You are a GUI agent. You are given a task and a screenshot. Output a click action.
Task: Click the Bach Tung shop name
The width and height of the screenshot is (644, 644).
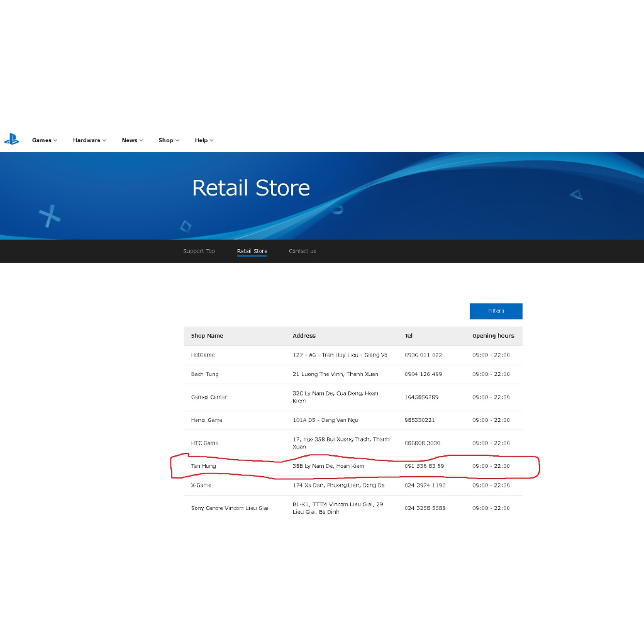pos(204,374)
